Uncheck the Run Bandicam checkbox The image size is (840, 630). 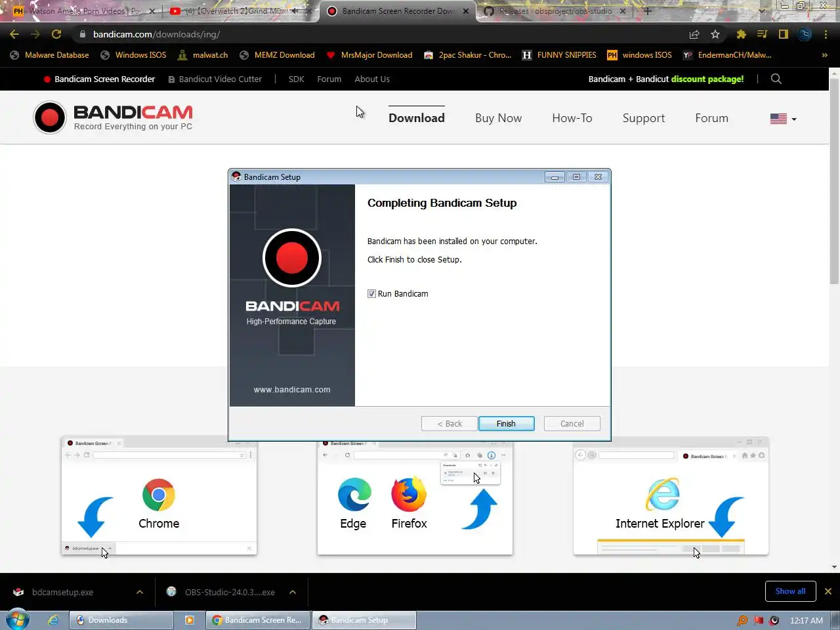371,294
